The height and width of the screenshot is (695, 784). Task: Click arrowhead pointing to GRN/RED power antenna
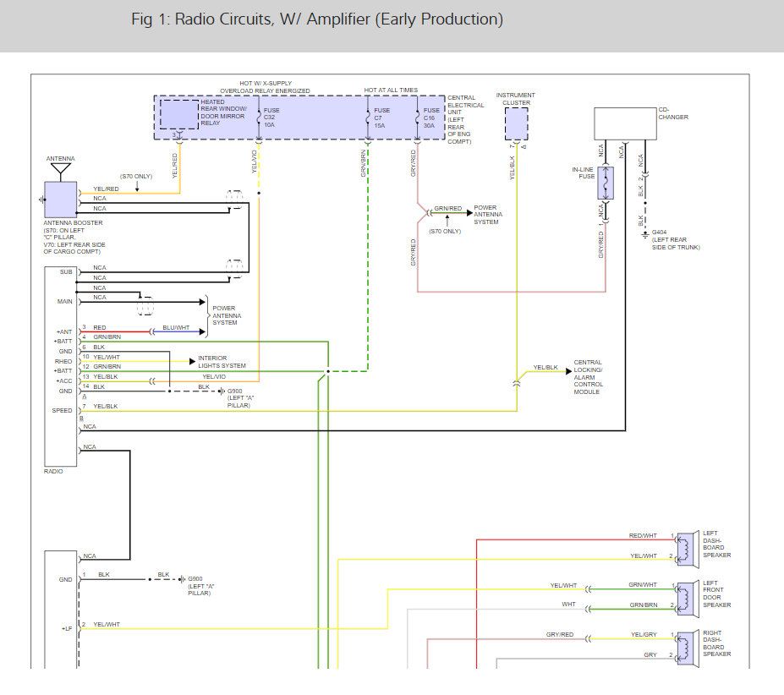[469, 213]
